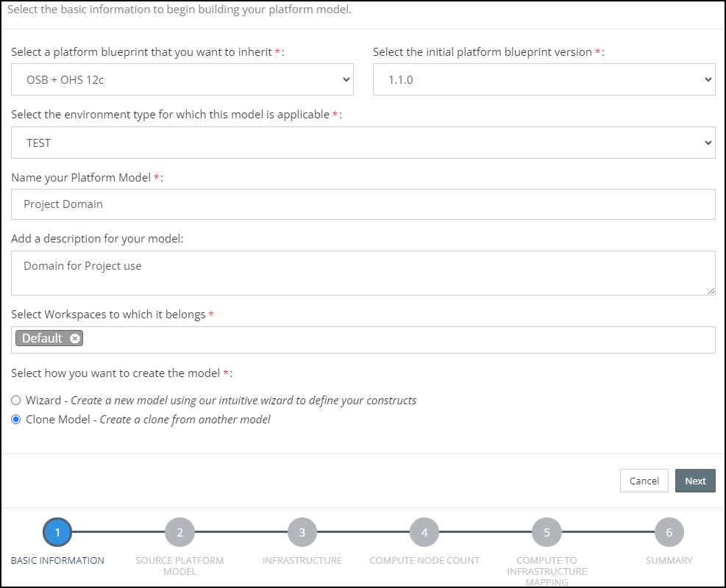Click the Summary step label
The image size is (726, 588).
pyautogui.click(x=669, y=560)
